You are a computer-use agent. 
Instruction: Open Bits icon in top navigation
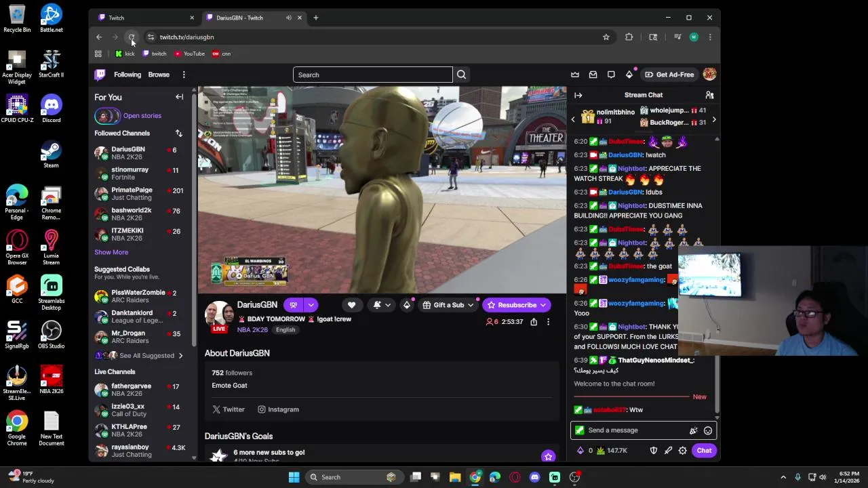(x=629, y=75)
